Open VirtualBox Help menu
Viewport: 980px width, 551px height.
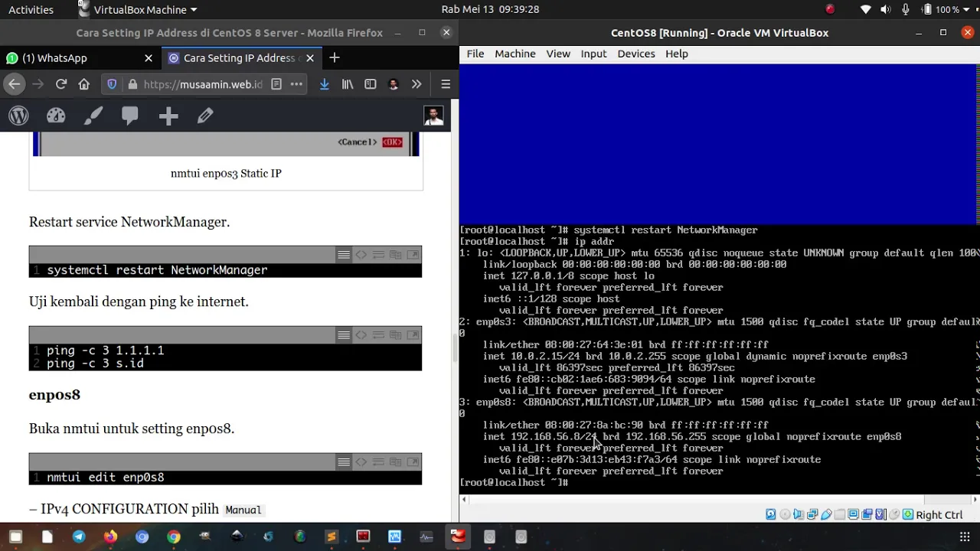[x=676, y=54]
